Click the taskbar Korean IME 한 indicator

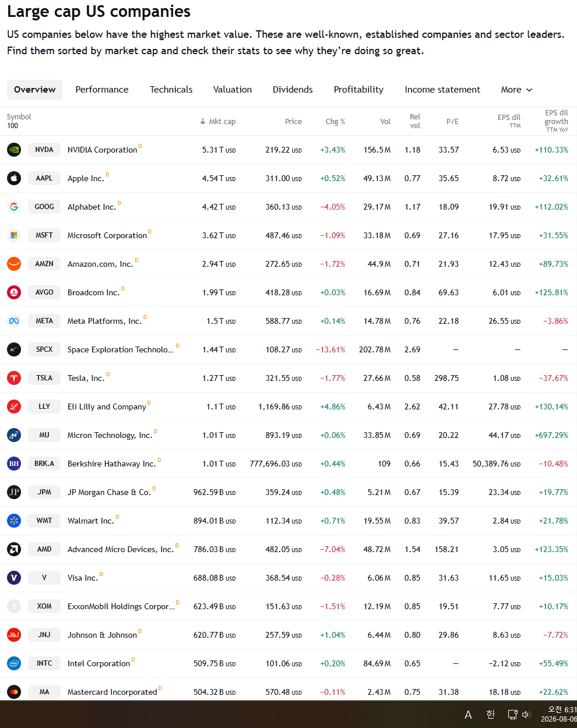pyautogui.click(x=490, y=715)
